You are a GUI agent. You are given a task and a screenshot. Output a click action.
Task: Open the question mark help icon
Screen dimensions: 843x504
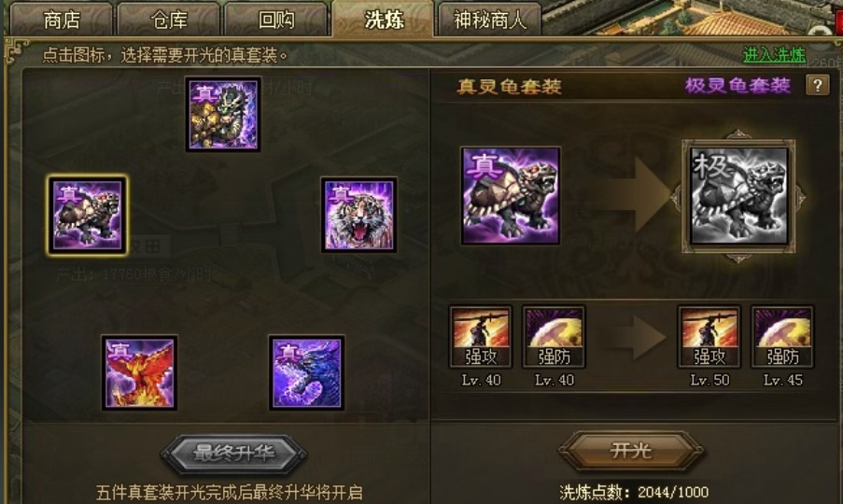click(x=817, y=85)
